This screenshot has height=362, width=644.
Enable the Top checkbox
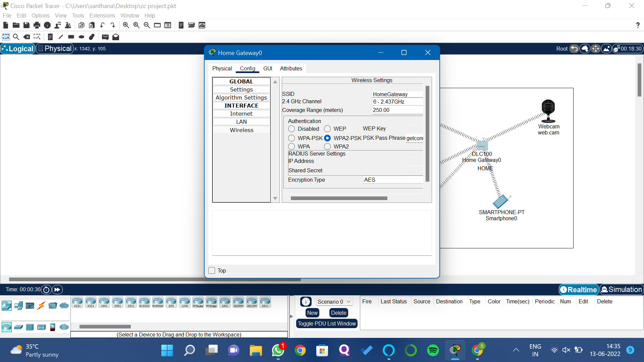(x=212, y=270)
